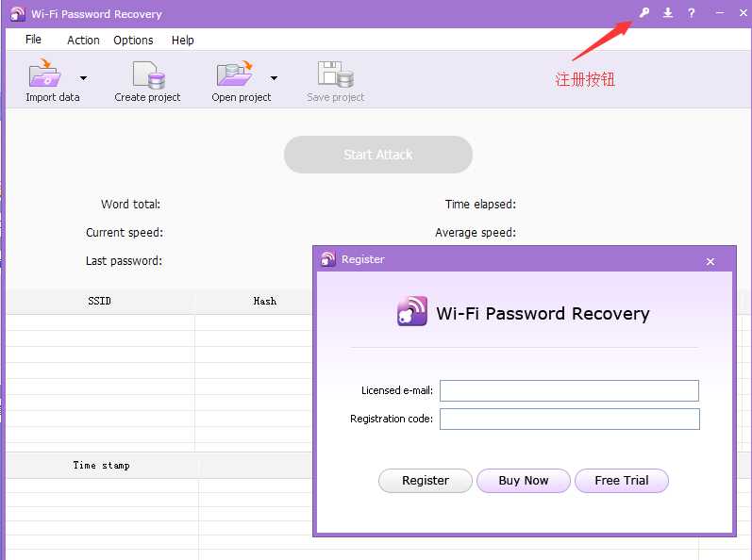Click the 'Time elapsed:' label
752x560 pixels.
[x=480, y=205]
